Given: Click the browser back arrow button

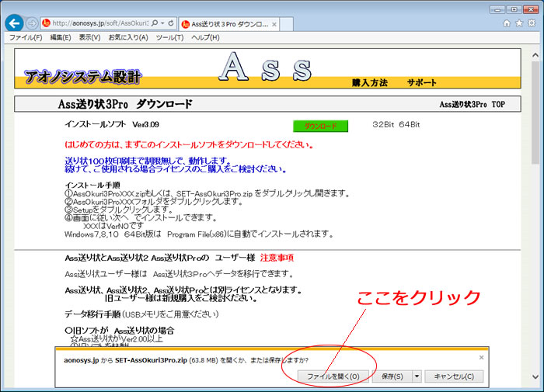Looking at the screenshot, I should [13, 23].
